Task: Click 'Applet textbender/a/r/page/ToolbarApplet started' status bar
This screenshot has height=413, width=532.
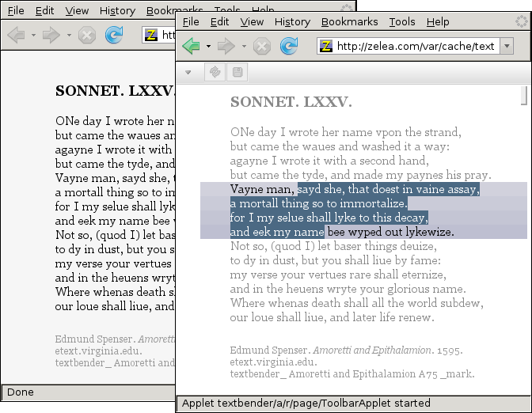Action: (x=306, y=404)
